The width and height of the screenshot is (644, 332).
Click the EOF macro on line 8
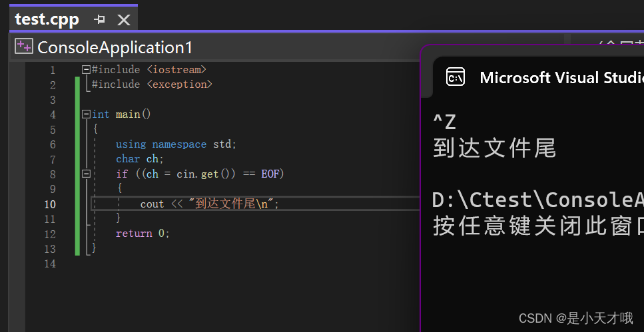[270, 174]
